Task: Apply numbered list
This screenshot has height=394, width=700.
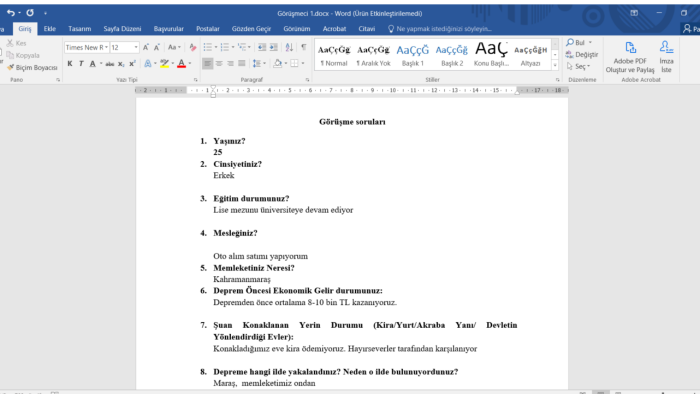Action: 225,47
